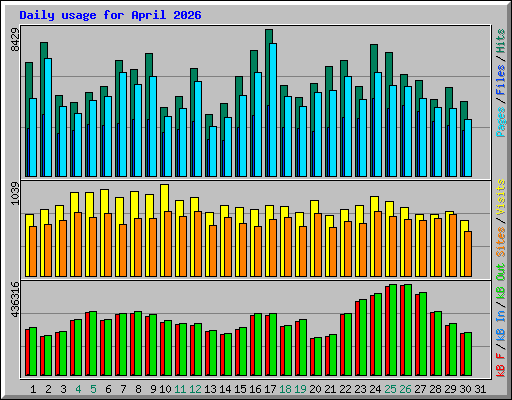
Task: Click day label 8 on x-axis
Action: (x=138, y=389)
